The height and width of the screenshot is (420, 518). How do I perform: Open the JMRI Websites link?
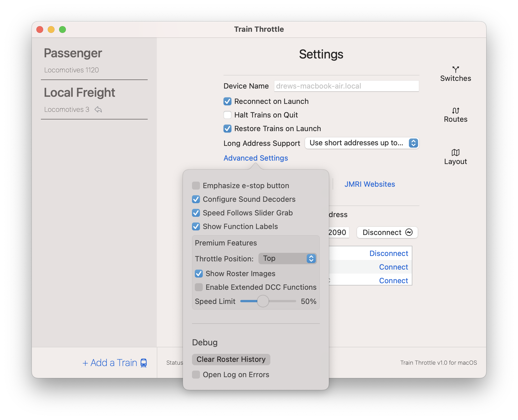(x=369, y=184)
